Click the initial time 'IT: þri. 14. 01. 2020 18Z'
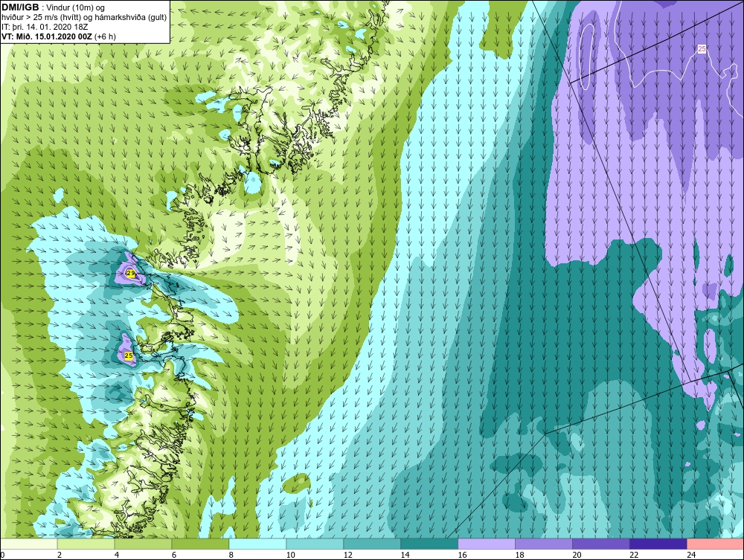This screenshot has height=560, width=744. pyautogui.click(x=46, y=27)
